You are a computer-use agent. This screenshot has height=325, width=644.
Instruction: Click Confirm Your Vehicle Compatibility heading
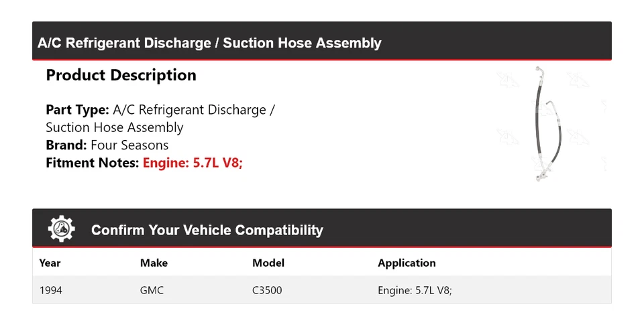(207, 230)
